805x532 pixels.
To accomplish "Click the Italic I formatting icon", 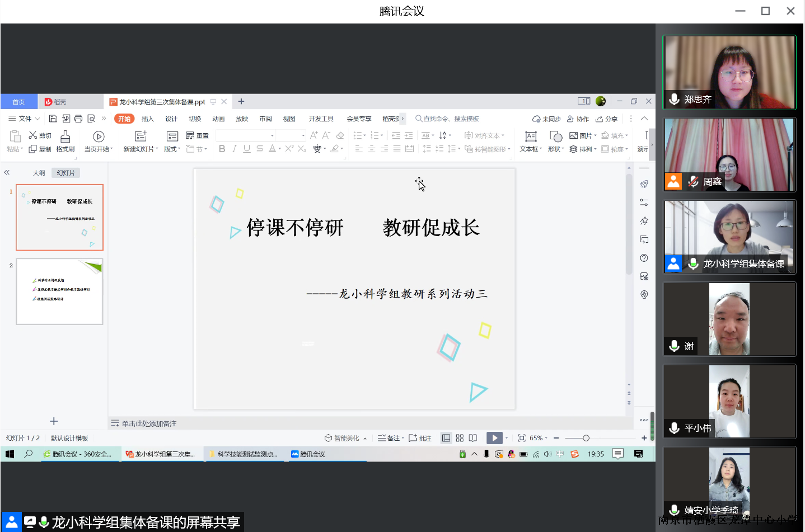I will point(234,149).
